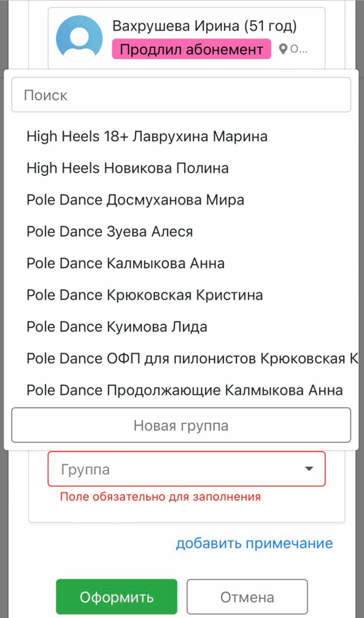Screen dimensions: 364x618
Task: Click the Поиск search field
Action: pyautogui.click(x=181, y=95)
